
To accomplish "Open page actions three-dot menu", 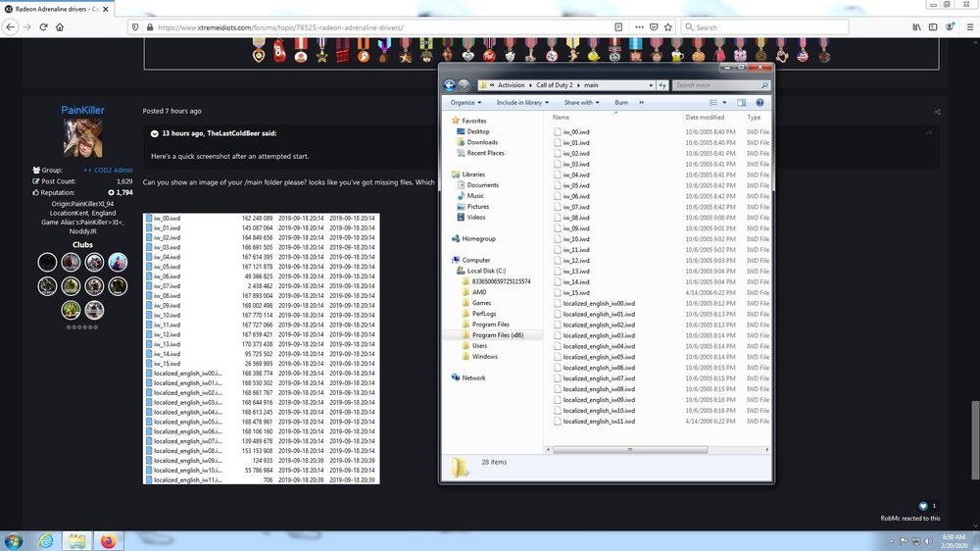I will point(639,26).
